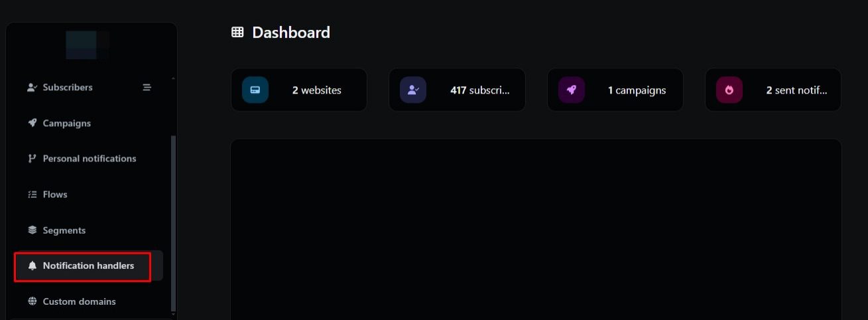Open the "2 websites" stat link
Viewport: 868px width, 320px height.
coord(317,90)
